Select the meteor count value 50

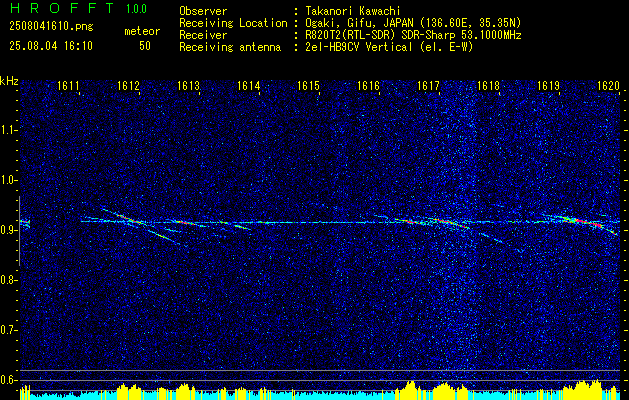[x=145, y=46]
